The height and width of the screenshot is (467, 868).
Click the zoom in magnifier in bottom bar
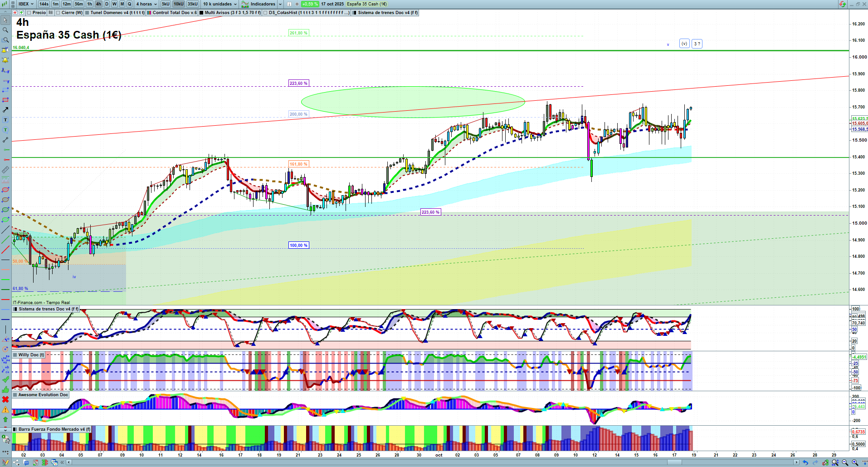pos(855,462)
